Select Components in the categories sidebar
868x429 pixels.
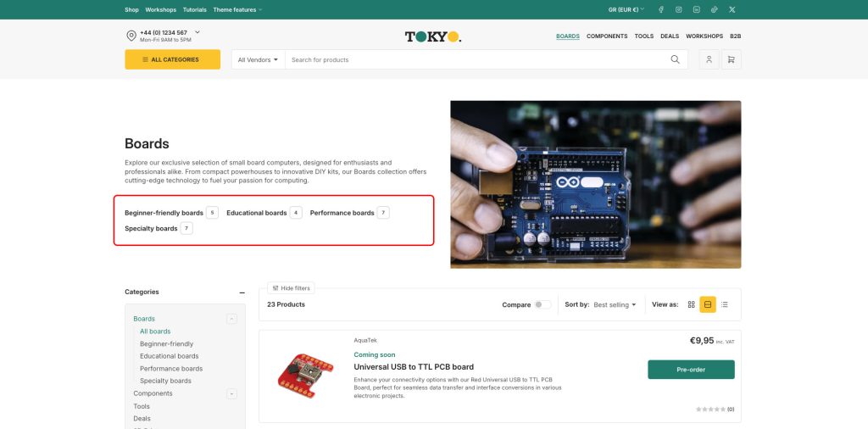tap(153, 393)
